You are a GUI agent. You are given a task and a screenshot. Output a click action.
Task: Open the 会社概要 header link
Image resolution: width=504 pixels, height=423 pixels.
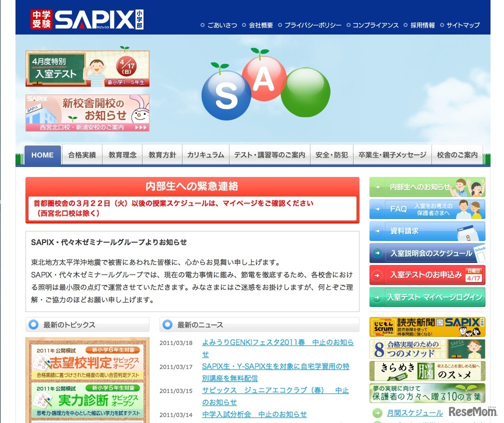coord(260,25)
